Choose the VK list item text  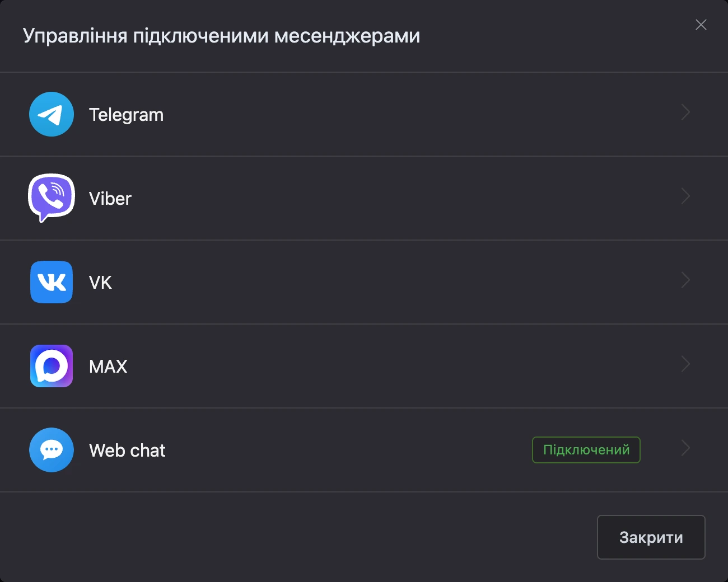coord(100,283)
